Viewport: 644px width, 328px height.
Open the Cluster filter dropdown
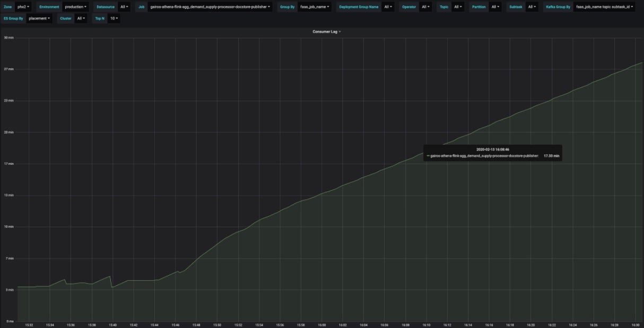(x=81, y=18)
